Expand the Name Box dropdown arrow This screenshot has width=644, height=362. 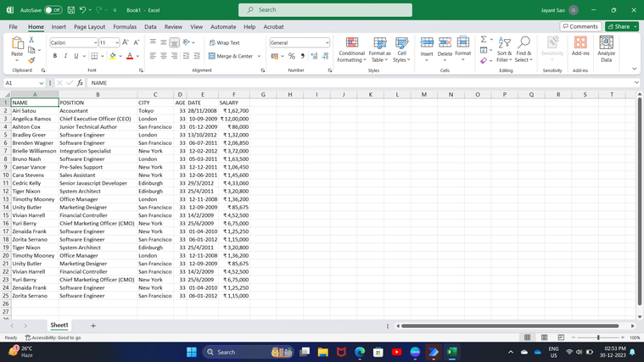pos(43,83)
